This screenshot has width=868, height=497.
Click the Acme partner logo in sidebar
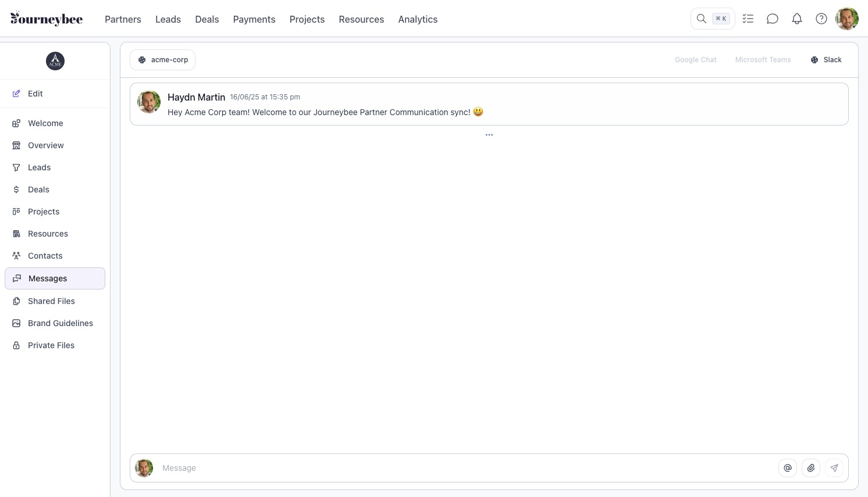coord(55,61)
